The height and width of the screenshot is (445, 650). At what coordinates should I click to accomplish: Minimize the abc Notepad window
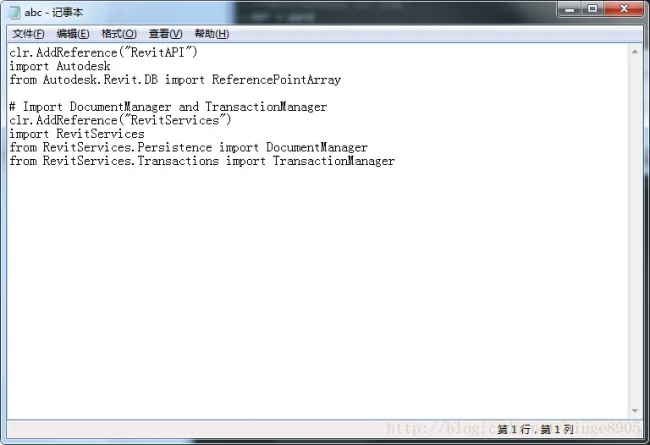click(x=570, y=9)
